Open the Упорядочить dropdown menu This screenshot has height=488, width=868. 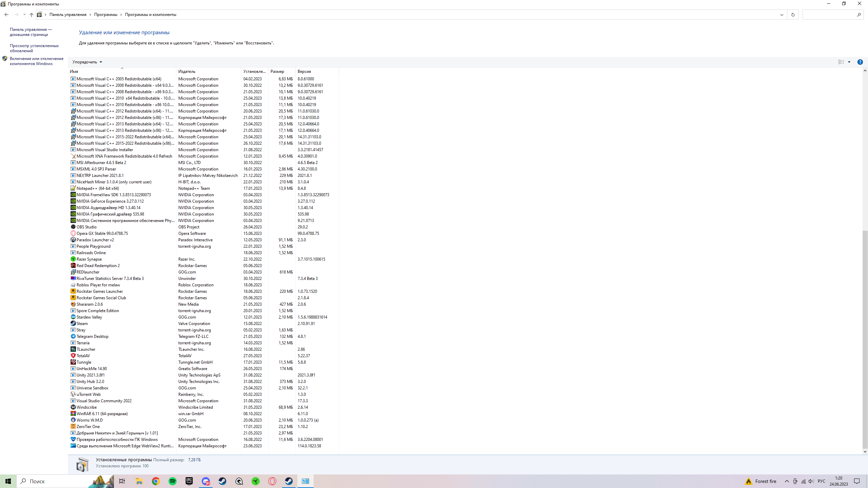pos(87,62)
